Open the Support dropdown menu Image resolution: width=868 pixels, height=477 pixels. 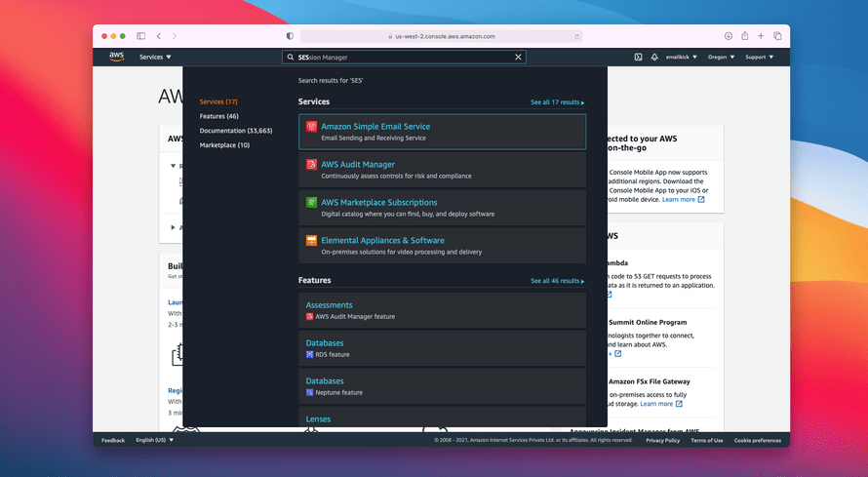point(759,58)
